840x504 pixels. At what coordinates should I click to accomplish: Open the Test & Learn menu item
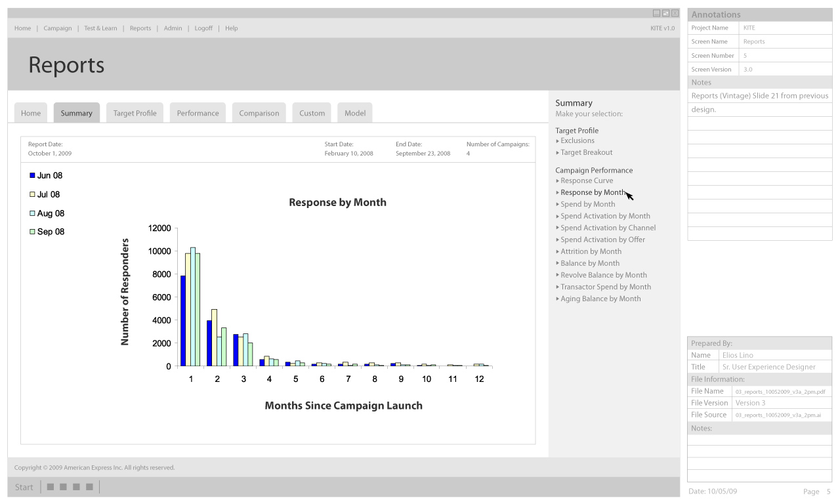click(100, 28)
